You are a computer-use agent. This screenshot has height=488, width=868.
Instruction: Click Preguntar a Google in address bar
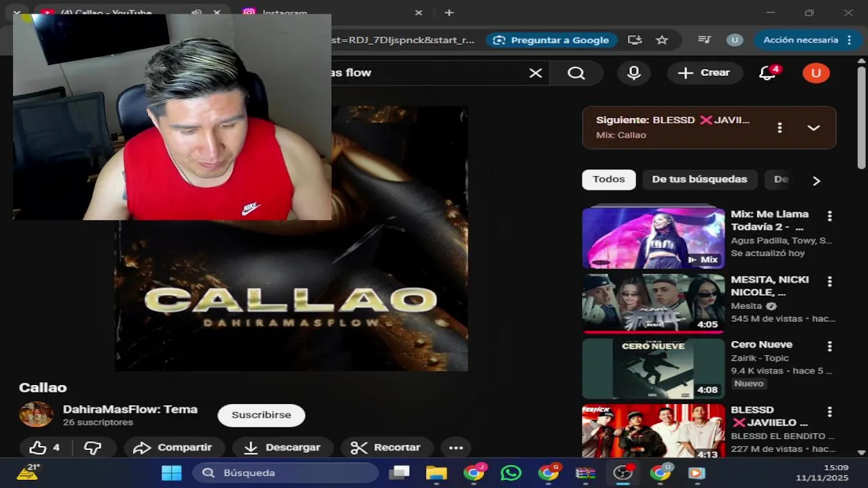click(551, 40)
